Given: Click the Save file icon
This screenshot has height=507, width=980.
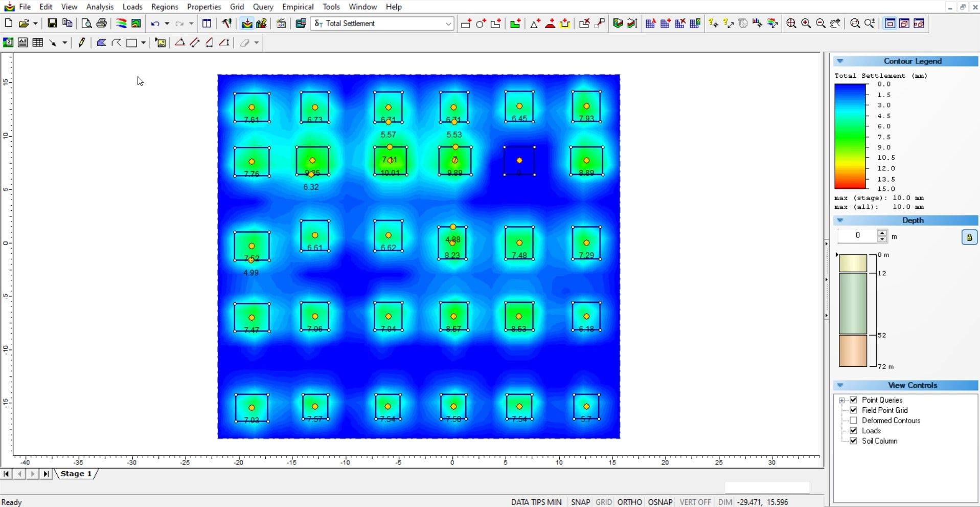Looking at the screenshot, I should [52, 24].
